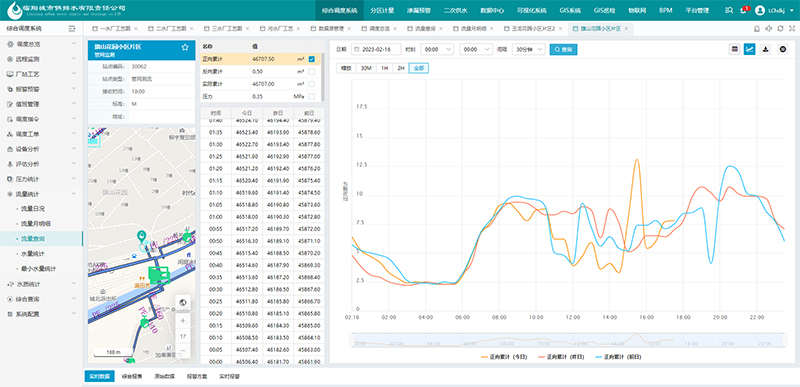Viewport: 800px width, 387px height.
Task: Open the LChdkj user account dropdown
Action: [773, 10]
